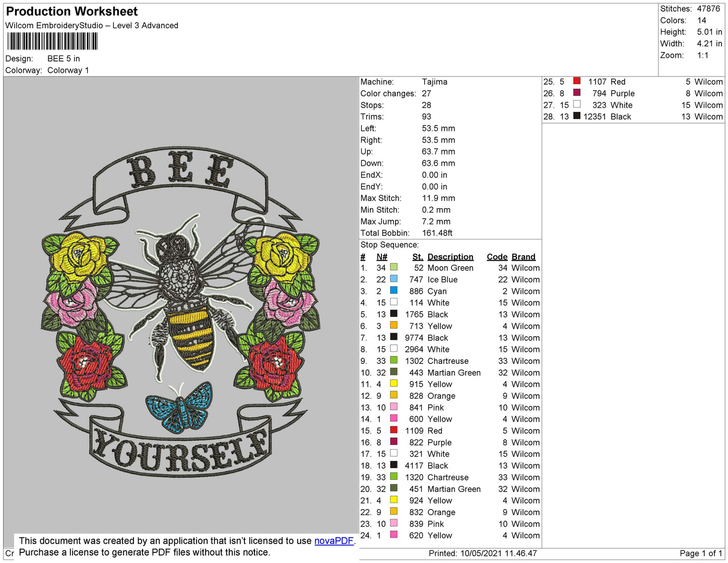
Task: Click the Brand column header
Action: (x=523, y=257)
